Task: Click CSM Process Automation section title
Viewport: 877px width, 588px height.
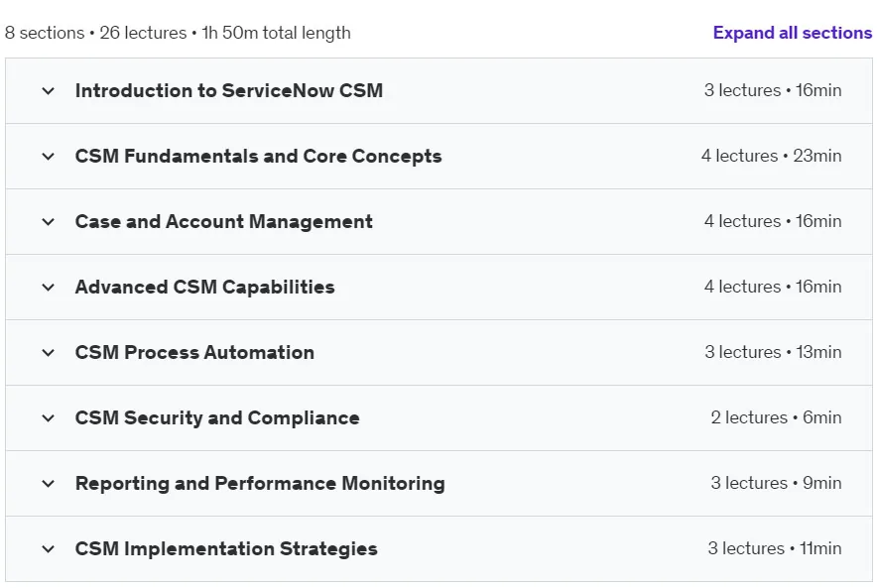Action: pos(194,352)
